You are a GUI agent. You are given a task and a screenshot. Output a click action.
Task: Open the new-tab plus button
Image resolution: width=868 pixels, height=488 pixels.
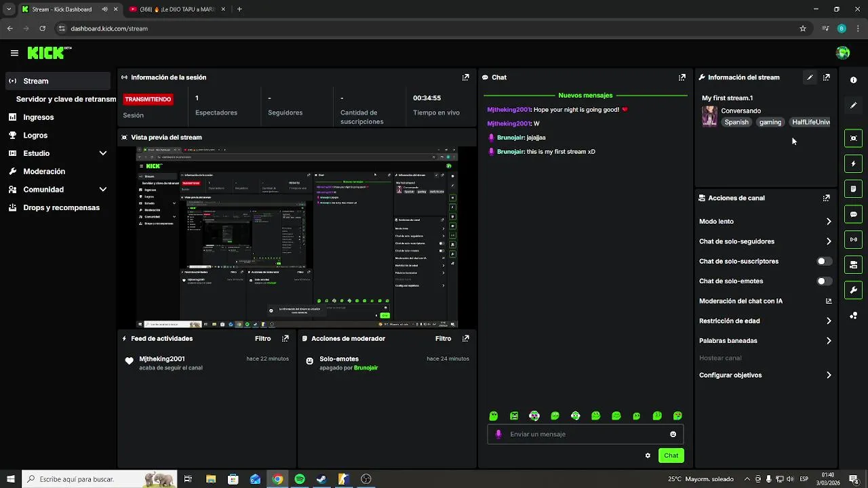pos(239,9)
